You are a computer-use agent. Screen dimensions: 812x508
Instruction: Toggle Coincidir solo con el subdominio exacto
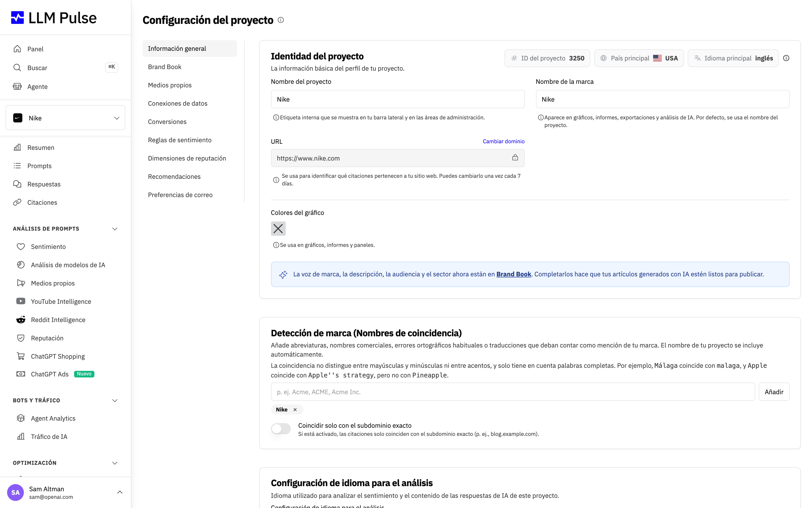(x=281, y=428)
